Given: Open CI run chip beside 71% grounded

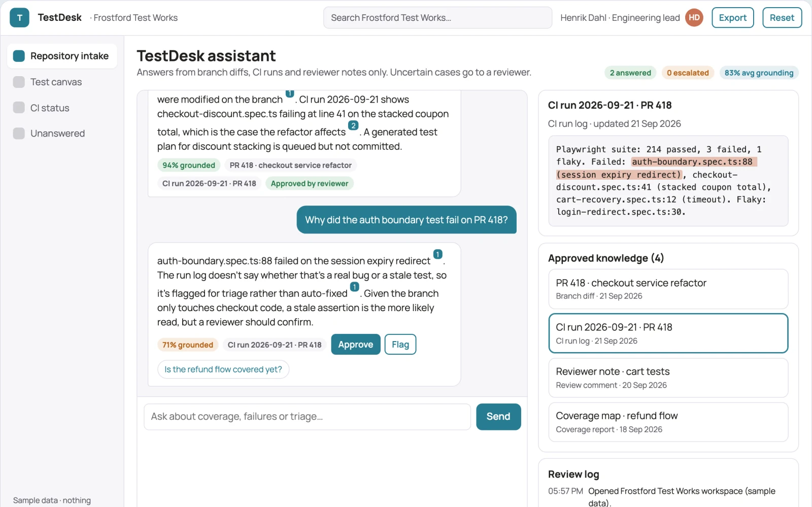Looking at the screenshot, I should (275, 345).
